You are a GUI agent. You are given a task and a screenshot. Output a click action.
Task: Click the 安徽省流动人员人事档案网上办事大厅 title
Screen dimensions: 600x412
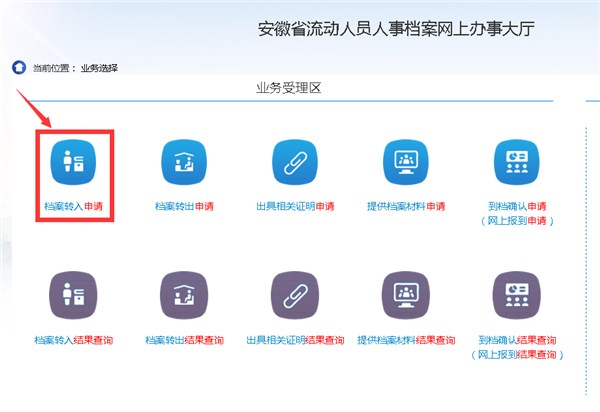(396, 29)
